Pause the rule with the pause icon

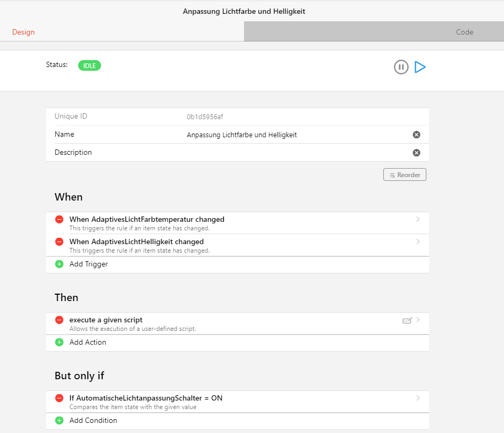click(401, 67)
